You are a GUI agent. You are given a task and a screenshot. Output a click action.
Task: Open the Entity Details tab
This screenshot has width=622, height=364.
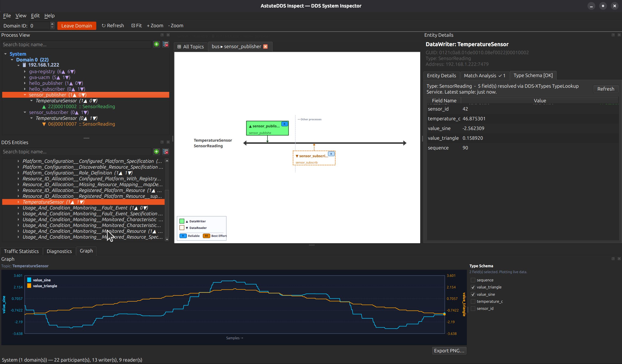[441, 76]
